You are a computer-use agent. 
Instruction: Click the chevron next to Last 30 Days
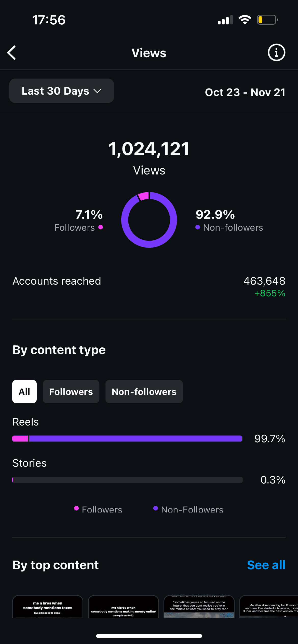tap(98, 91)
